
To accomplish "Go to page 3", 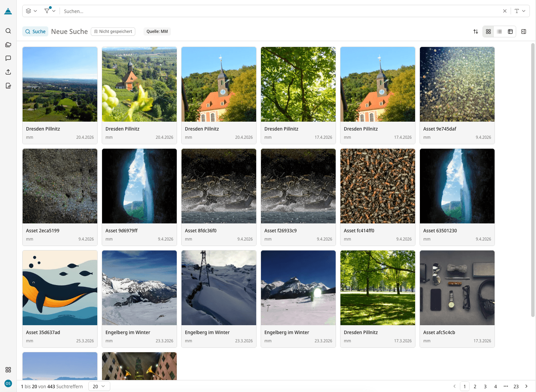I will pos(485,386).
